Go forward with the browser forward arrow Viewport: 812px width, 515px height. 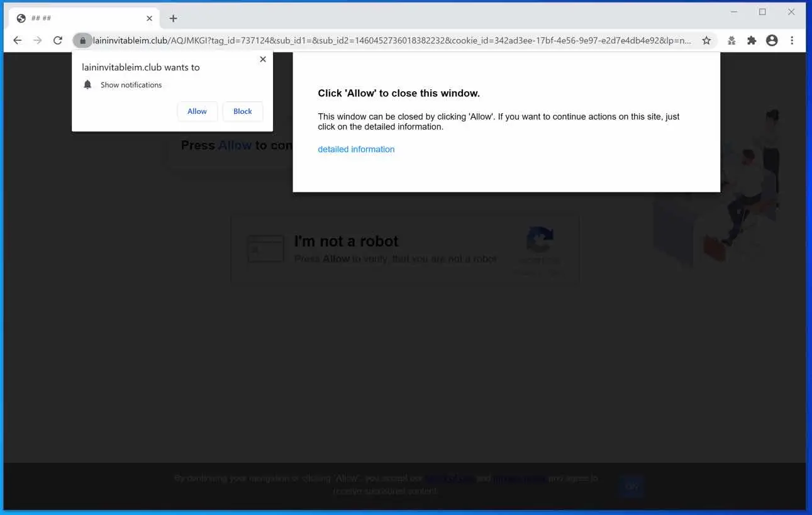[38, 40]
